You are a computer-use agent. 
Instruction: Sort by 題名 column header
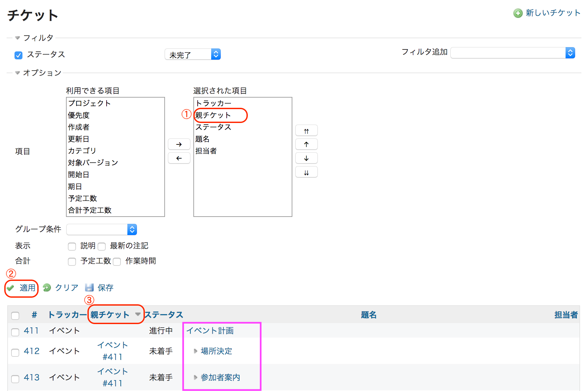coord(369,315)
